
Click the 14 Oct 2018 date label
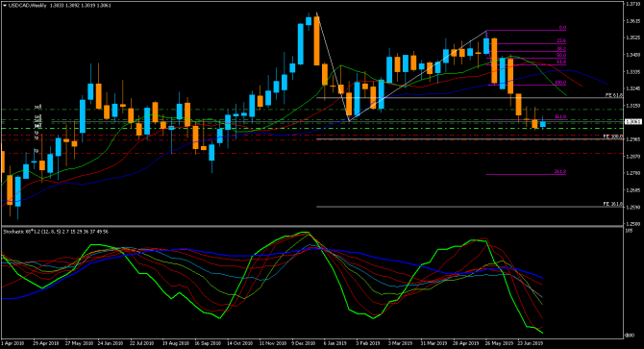pyautogui.click(x=240, y=343)
